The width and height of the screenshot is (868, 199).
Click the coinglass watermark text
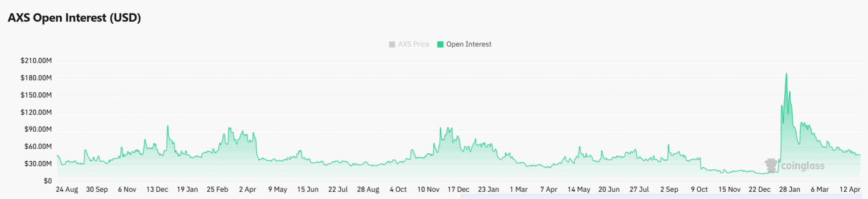point(803,166)
